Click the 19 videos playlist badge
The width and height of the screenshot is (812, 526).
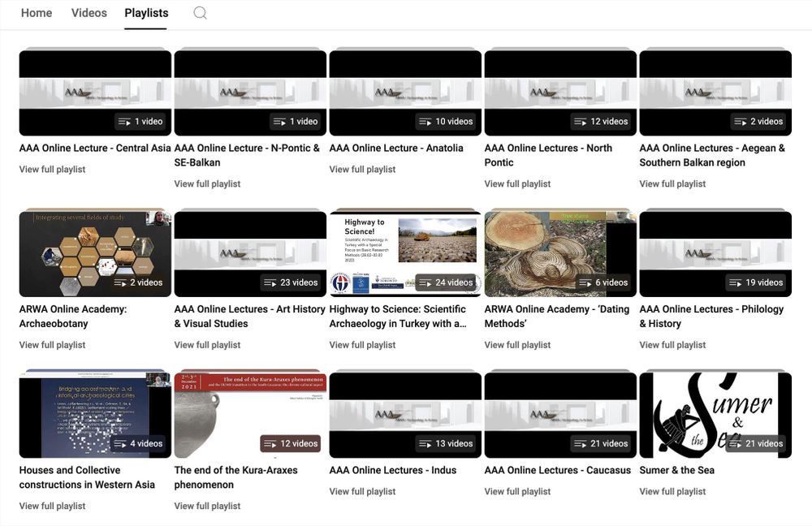[756, 282]
